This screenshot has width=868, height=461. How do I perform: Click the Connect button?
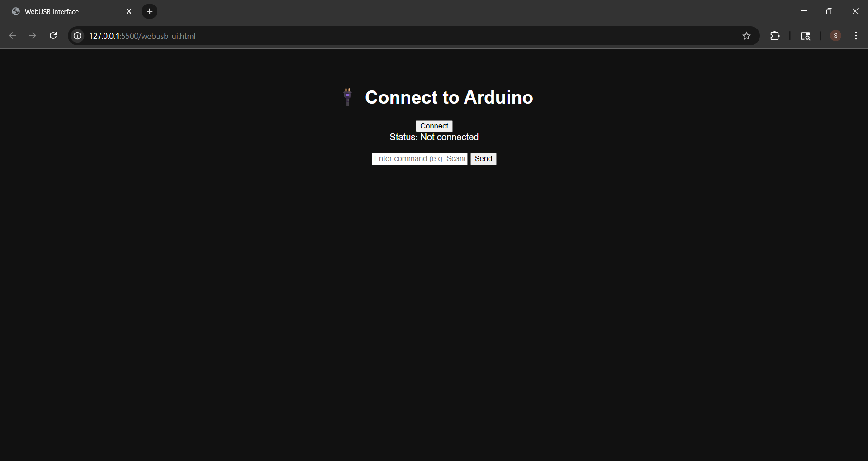(x=434, y=126)
